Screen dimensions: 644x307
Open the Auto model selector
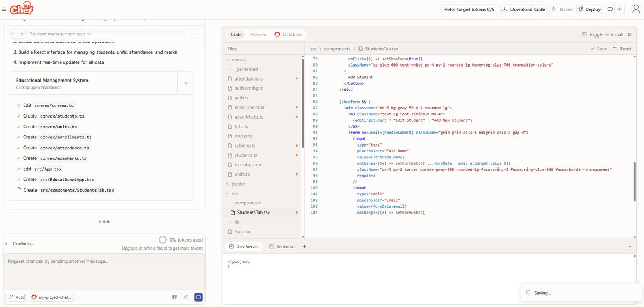tap(16, 297)
